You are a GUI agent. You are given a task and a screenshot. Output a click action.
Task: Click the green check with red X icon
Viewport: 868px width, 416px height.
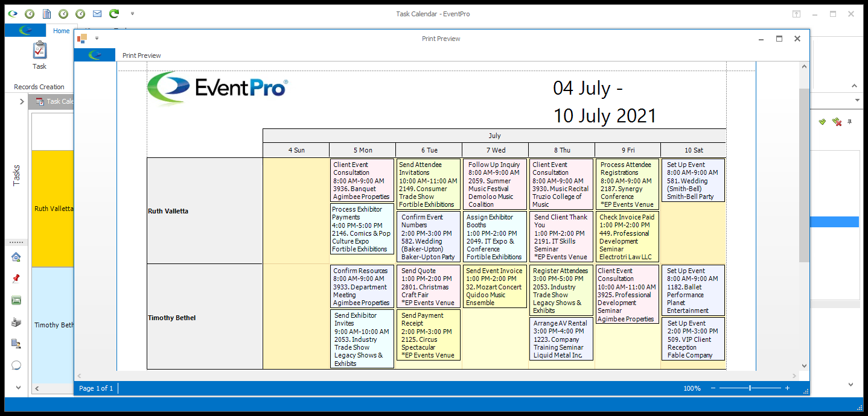tap(837, 122)
